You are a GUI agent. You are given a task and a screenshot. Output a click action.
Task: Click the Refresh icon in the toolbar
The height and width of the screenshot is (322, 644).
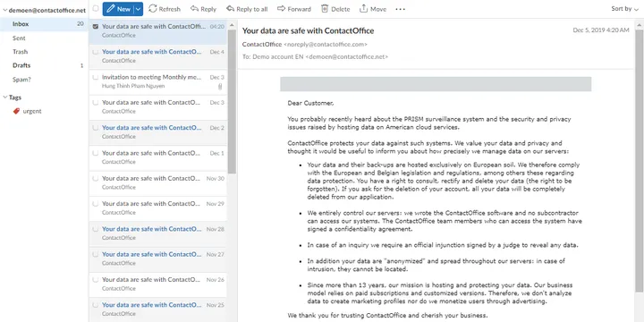(153, 9)
